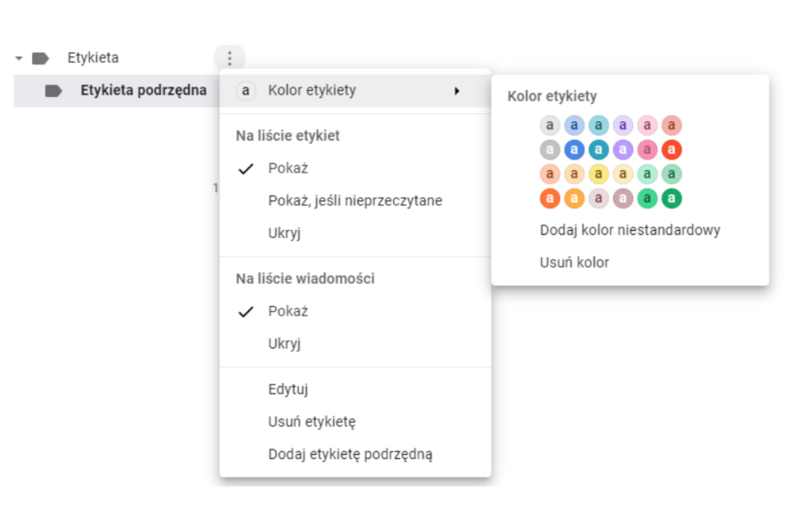The width and height of the screenshot is (798, 532).
Task: Click Dodaj kolor niestandardowy
Action: pos(630,230)
